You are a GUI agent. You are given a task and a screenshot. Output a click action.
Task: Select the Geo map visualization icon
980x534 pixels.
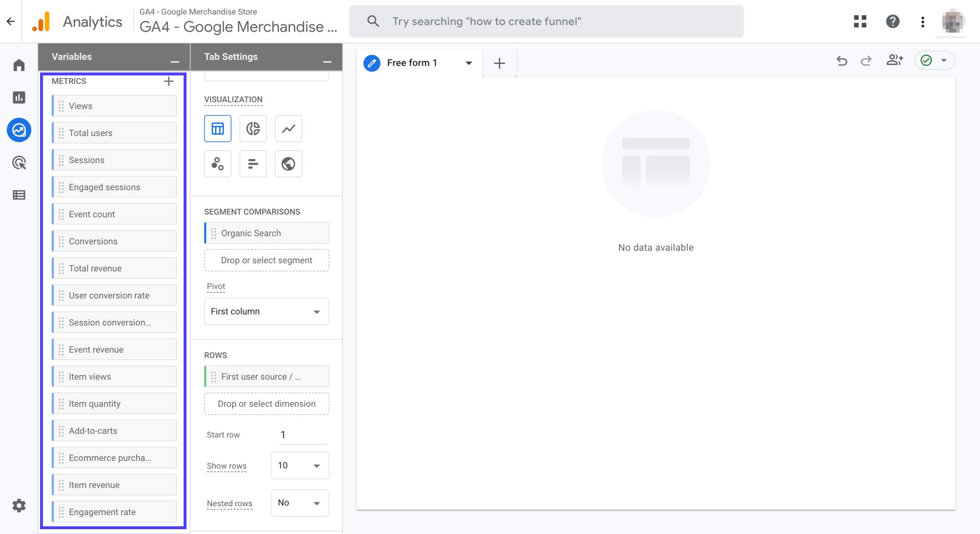[x=289, y=164]
